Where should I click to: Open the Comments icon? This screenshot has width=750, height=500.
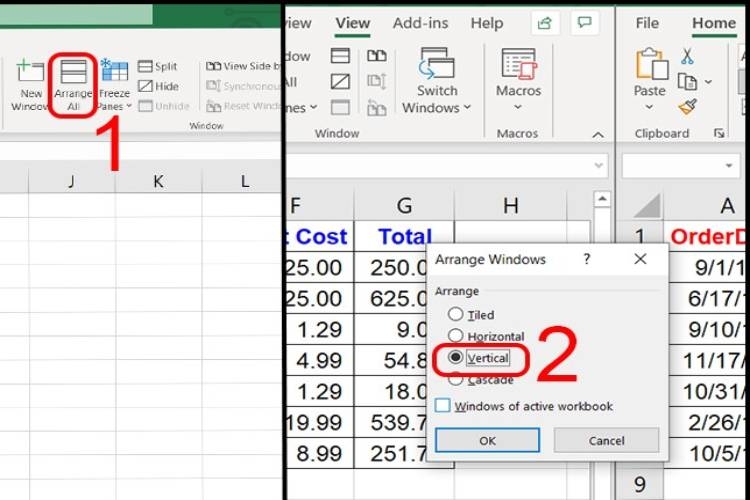[x=585, y=22]
